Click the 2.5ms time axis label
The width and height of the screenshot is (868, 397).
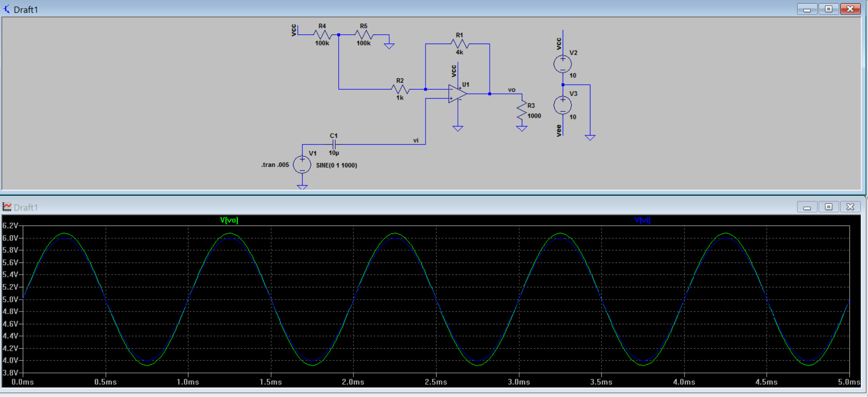tap(436, 382)
